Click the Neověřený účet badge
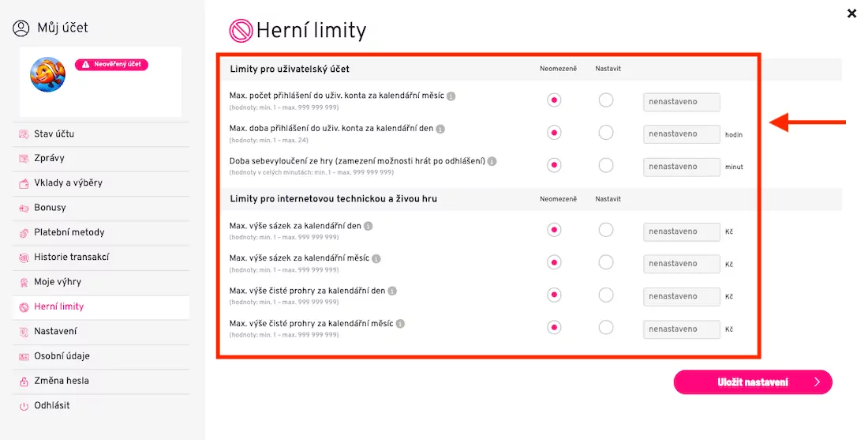Image resolution: width=868 pixels, height=440 pixels. coord(111,65)
